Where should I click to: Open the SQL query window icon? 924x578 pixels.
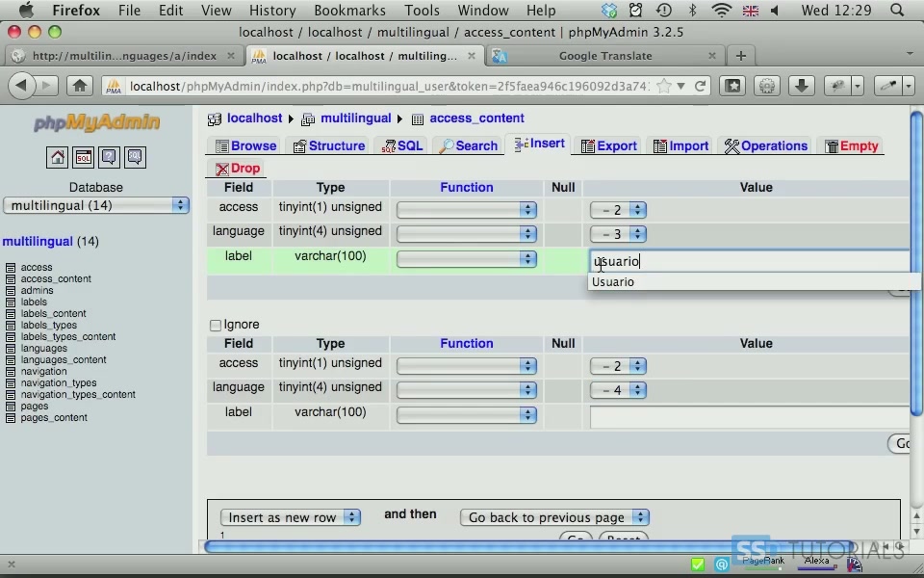[x=83, y=157]
